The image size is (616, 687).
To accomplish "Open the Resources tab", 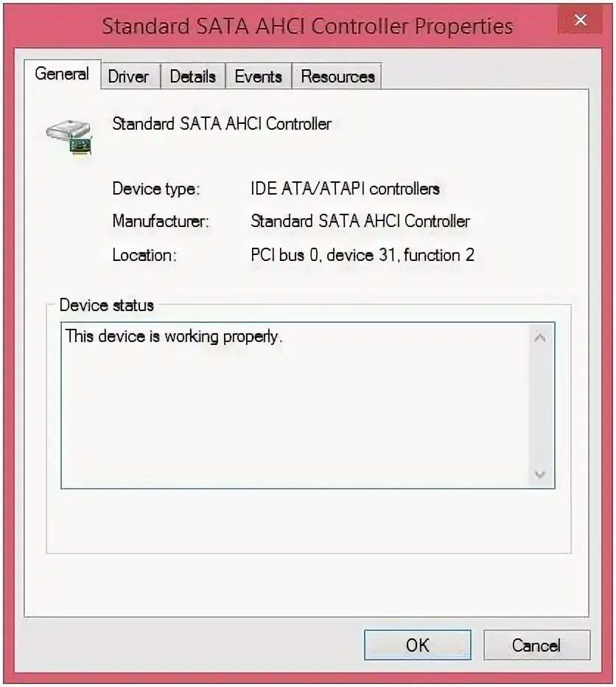I will (x=337, y=77).
